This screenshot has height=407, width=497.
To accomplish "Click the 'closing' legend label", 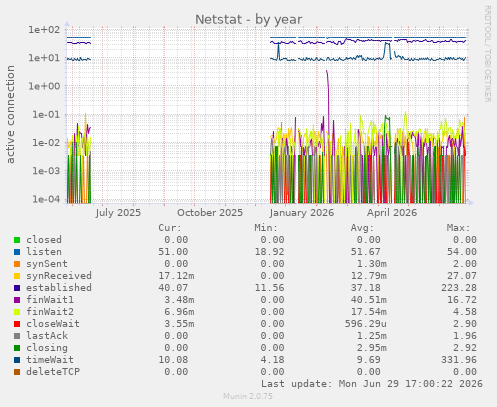I will [47, 348].
